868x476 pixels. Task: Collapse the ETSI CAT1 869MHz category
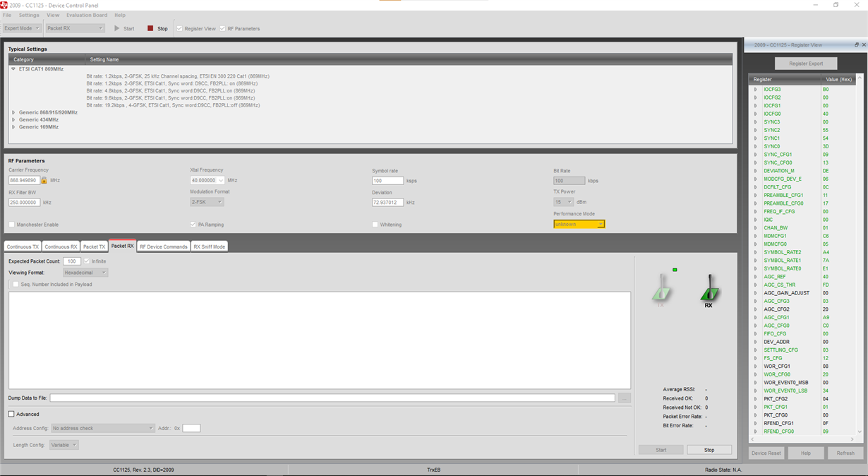tap(13, 69)
